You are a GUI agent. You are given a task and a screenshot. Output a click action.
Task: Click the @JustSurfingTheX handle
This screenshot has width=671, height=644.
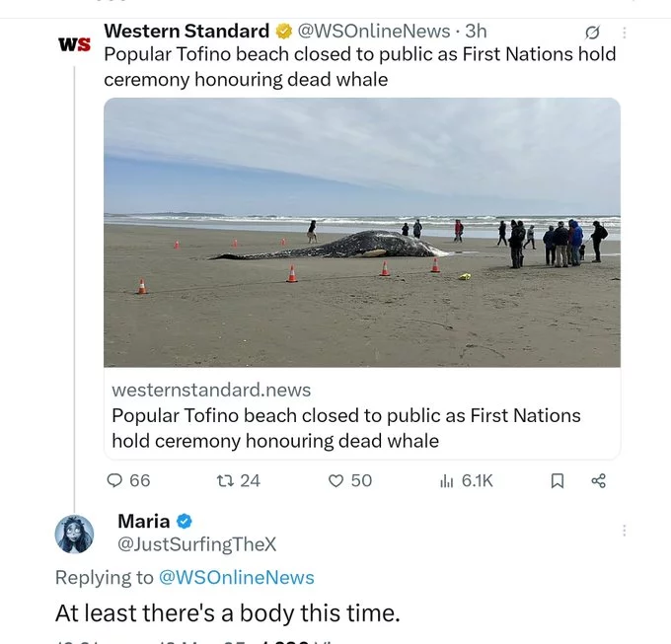pos(196,544)
